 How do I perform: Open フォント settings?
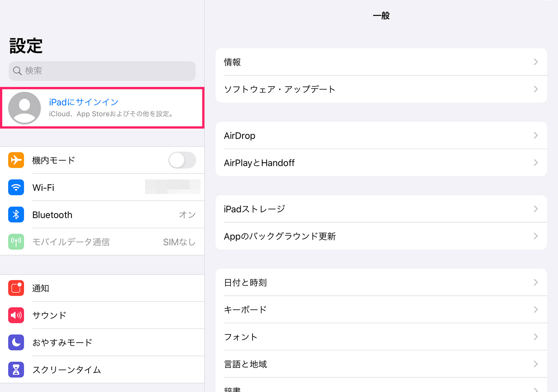tap(381, 337)
